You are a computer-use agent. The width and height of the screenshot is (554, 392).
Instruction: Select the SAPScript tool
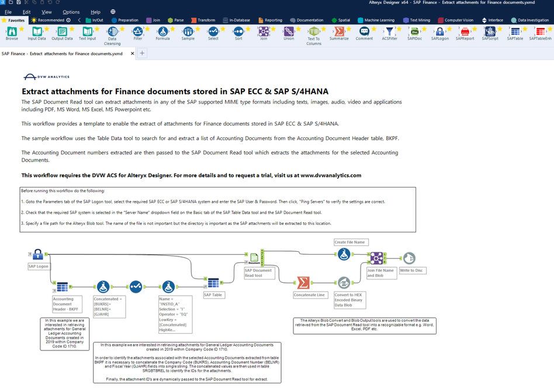tap(490, 32)
